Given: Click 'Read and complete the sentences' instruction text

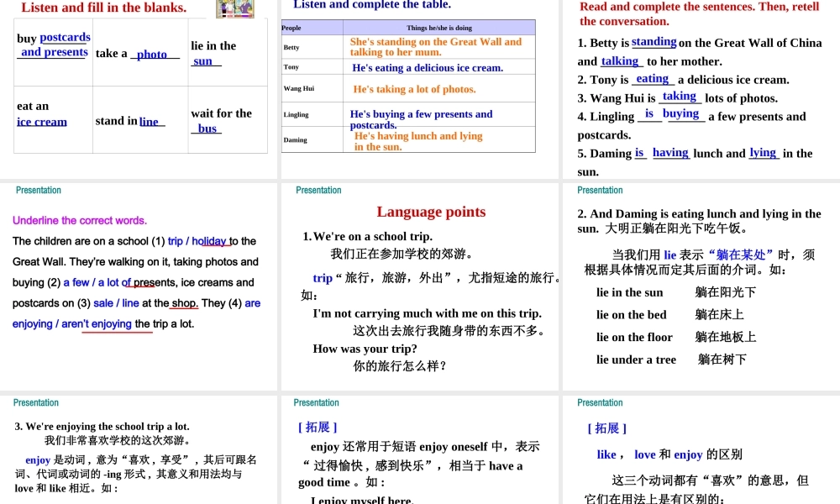Looking at the screenshot, I should pyautogui.click(x=699, y=14).
